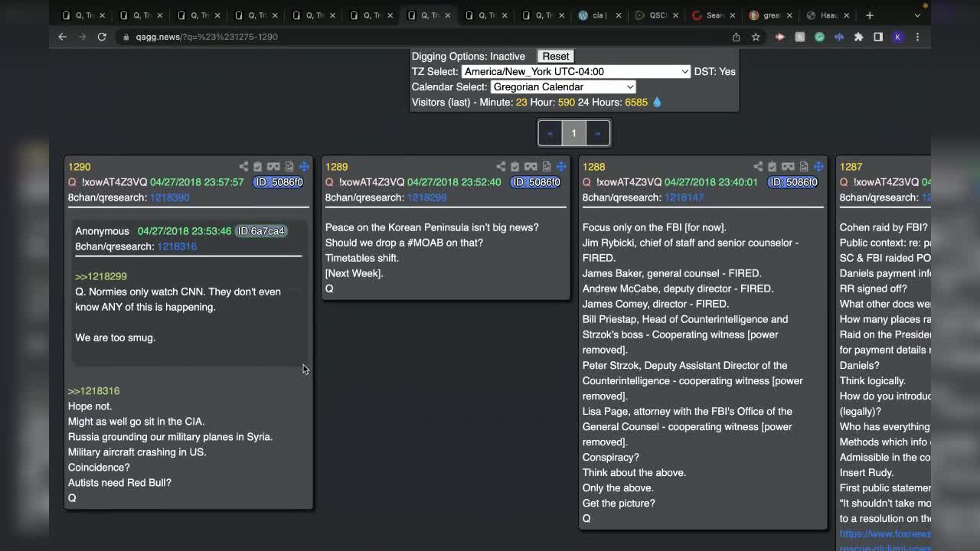This screenshot has height=551, width=980.
Task: Click the clipboard icon on post 1289
Action: pos(515,166)
